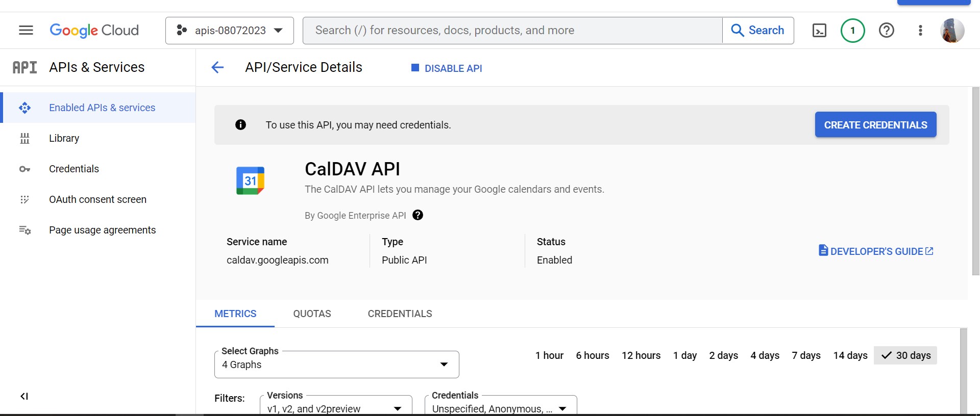Open the apis-08072023 project selector
The image size is (980, 416).
click(230, 31)
